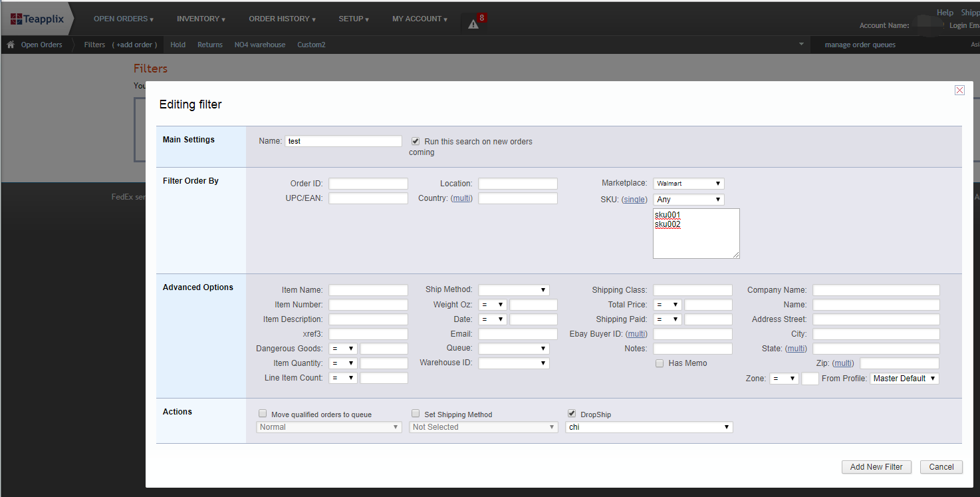The height and width of the screenshot is (497, 980).
Task: Click the Open Orders breadcrumb link
Action: [41, 45]
